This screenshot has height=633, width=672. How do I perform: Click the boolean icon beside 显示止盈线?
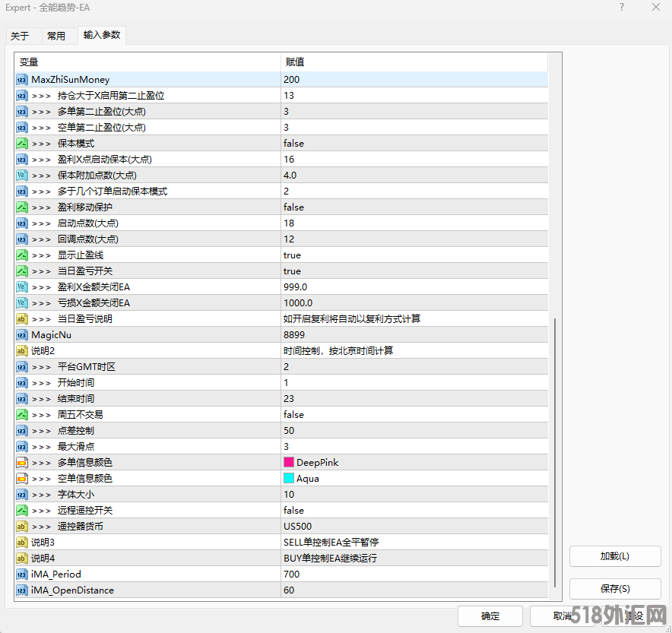(x=22, y=255)
